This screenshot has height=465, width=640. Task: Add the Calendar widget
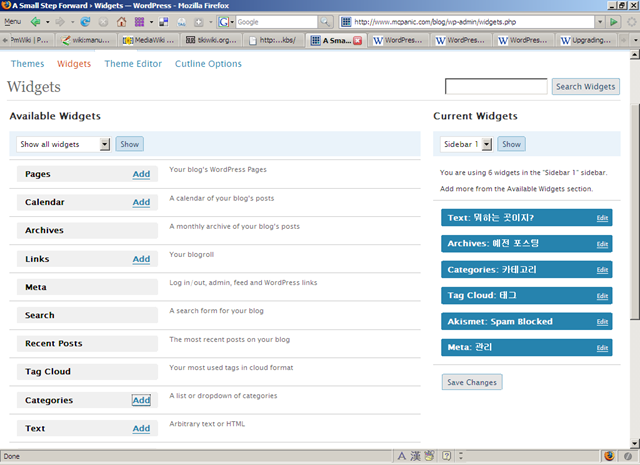(141, 202)
